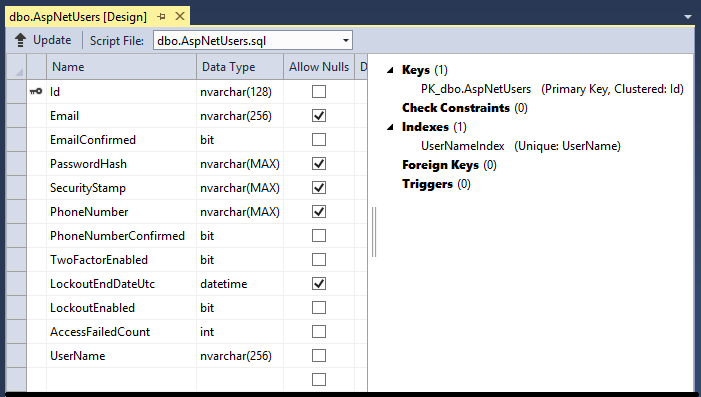Click the empty Name cell in the new row
701x397 pixels.
coord(121,380)
